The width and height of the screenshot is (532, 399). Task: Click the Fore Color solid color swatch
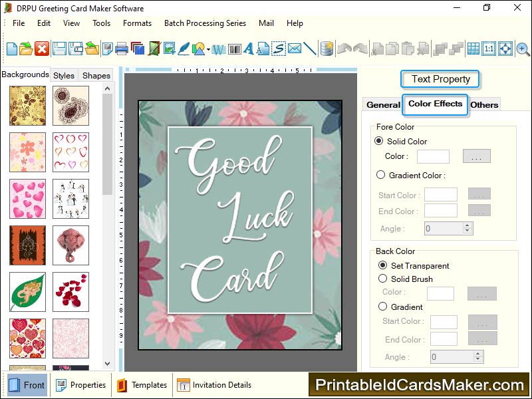(x=433, y=156)
